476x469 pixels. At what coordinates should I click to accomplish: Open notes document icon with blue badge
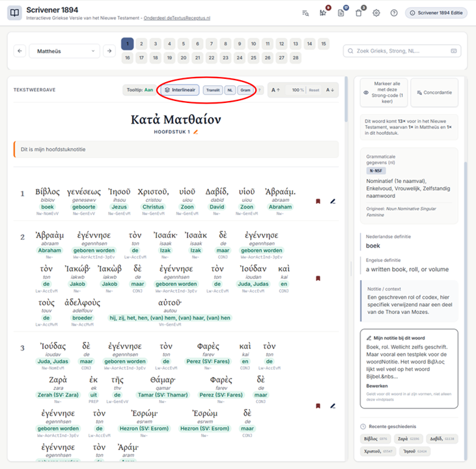point(341,13)
